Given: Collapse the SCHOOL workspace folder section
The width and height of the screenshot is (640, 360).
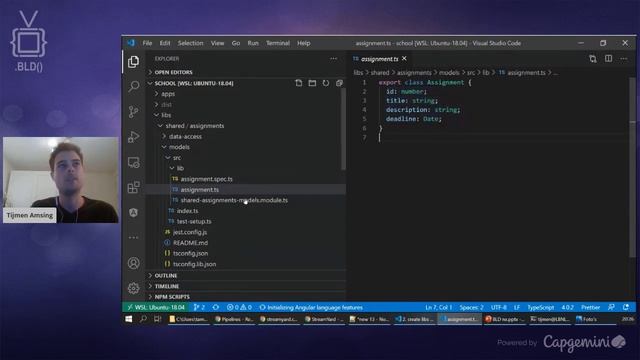Looking at the screenshot, I should coord(194,83).
